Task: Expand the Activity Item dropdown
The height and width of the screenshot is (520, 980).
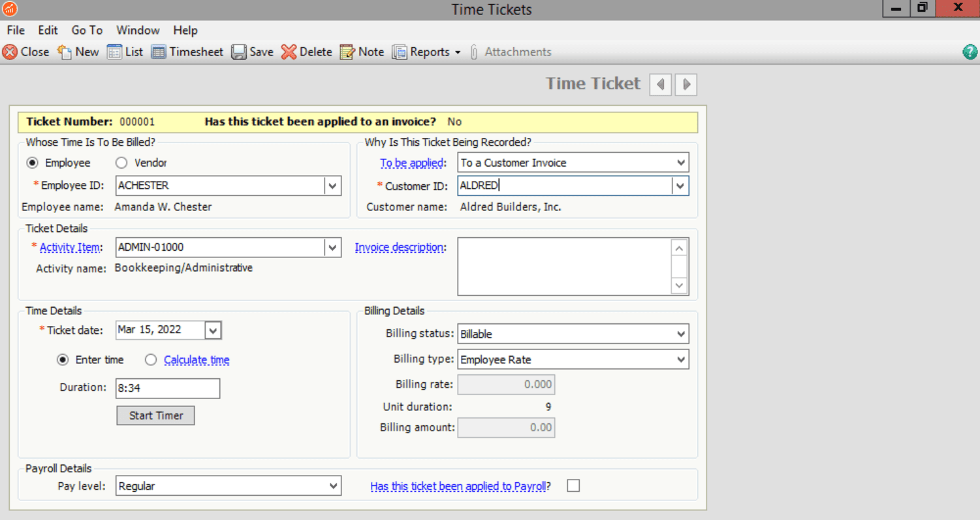Action: pyautogui.click(x=333, y=248)
